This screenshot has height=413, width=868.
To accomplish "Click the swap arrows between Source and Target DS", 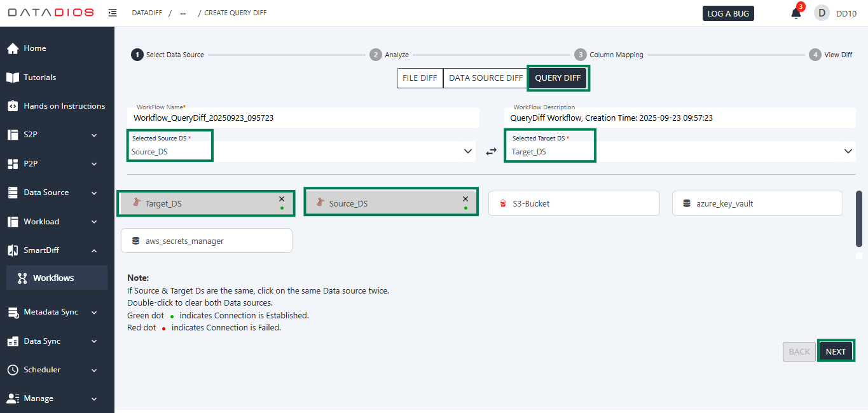I will pos(490,151).
